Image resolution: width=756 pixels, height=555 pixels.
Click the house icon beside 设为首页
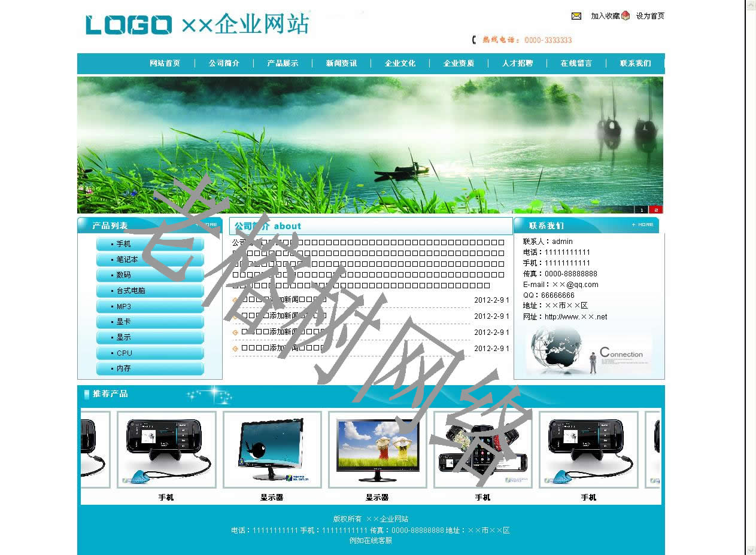[626, 16]
